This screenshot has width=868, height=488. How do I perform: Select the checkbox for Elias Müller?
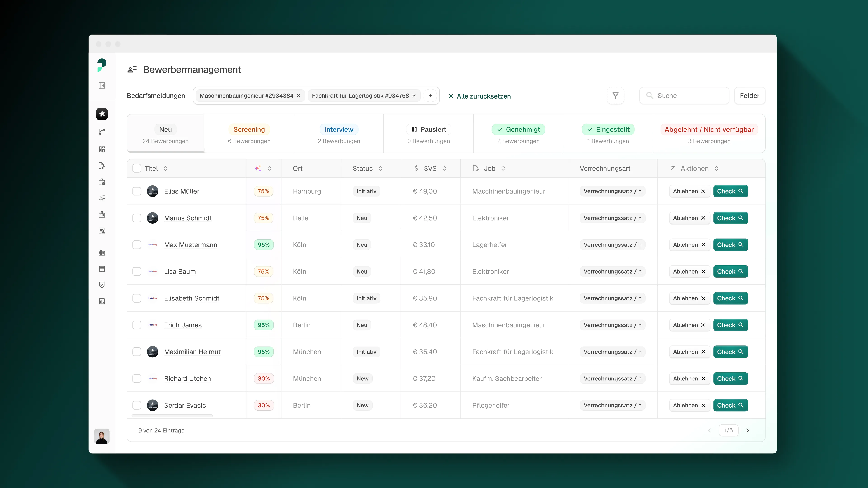pos(137,191)
